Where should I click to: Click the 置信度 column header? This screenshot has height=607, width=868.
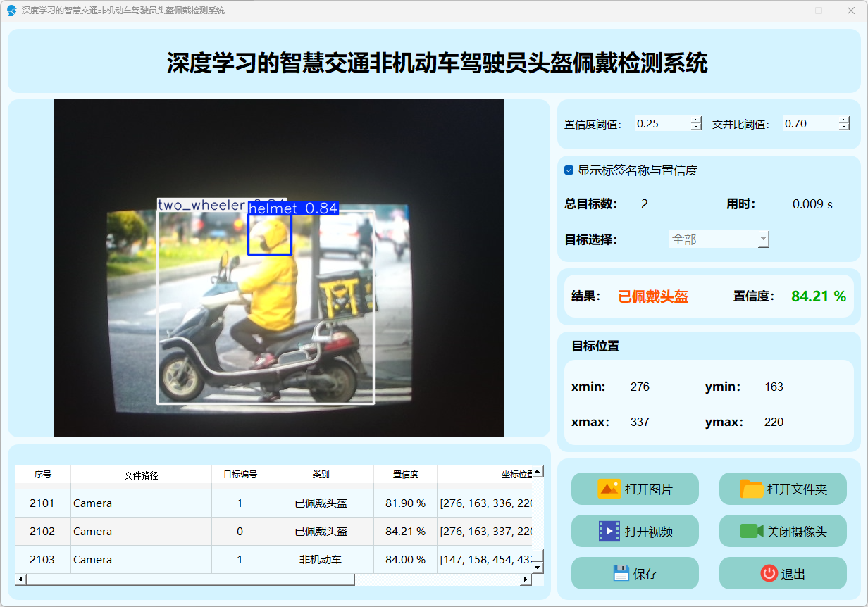pyautogui.click(x=405, y=475)
